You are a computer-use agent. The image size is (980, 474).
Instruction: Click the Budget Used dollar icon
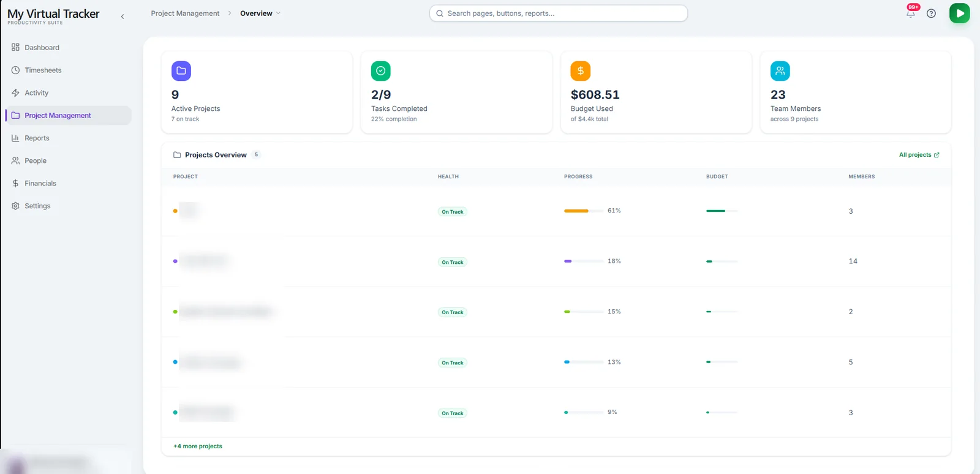(x=581, y=71)
